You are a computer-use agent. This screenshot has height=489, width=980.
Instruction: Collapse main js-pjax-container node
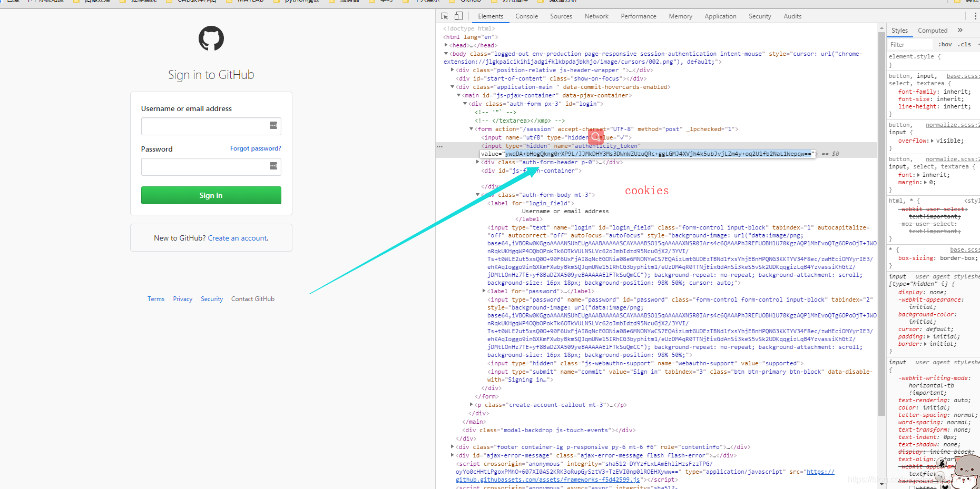tap(459, 95)
